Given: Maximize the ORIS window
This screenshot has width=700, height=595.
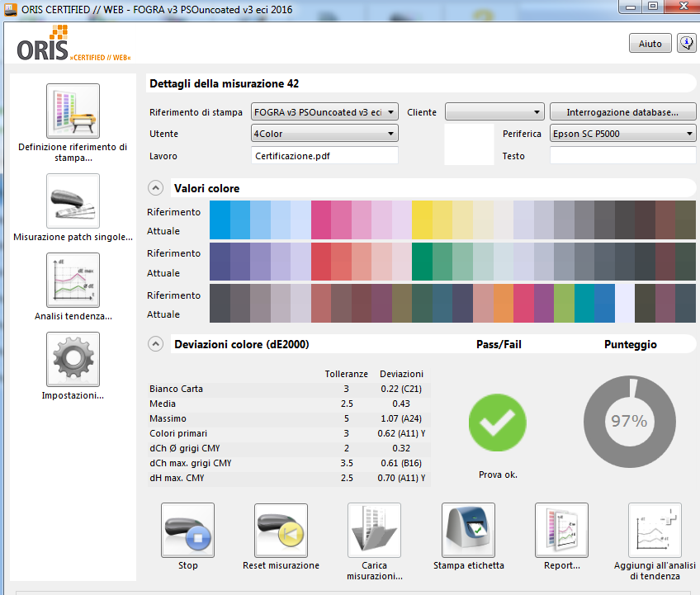Looking at the screenshot, I should coord(653,7).
